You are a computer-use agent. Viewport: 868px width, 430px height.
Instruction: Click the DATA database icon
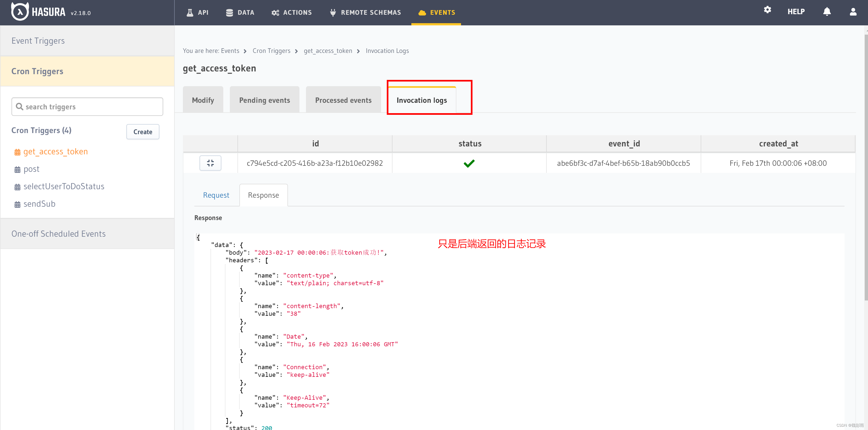tap(230, 13)
